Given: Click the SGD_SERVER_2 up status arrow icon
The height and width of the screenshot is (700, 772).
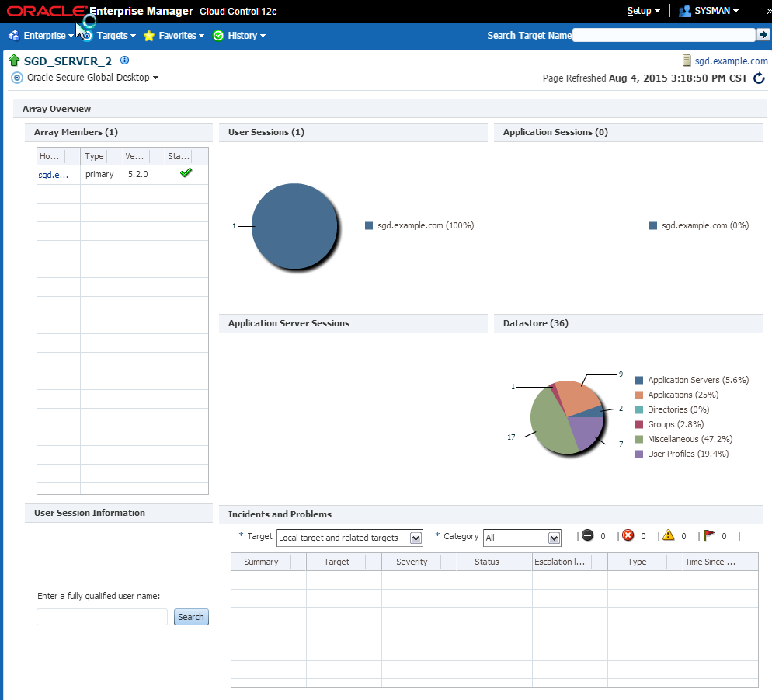Looking at the screenshot, I should click(14, 61).
